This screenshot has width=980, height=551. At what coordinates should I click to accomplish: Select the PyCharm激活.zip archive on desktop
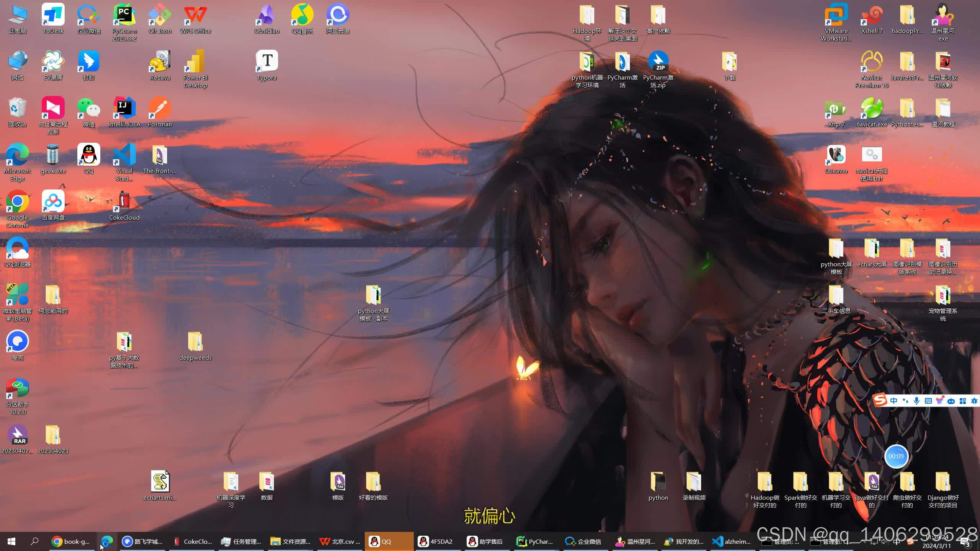tap(658, 70)
